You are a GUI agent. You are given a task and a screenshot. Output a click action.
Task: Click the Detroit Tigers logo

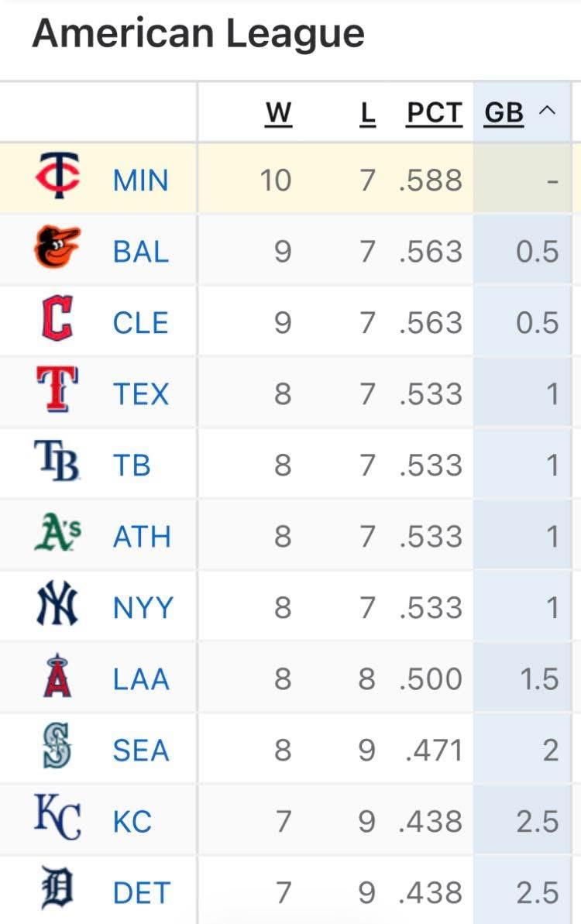coord(57,890)
